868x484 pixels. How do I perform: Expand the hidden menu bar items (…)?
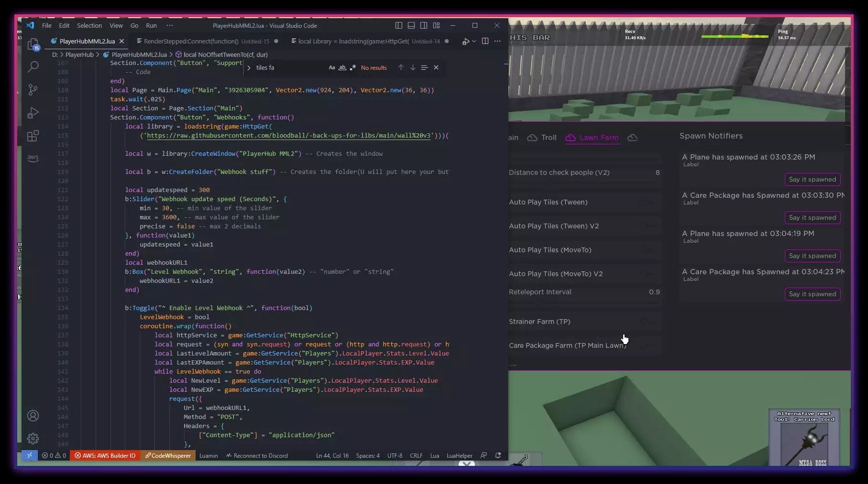point(170,25)
